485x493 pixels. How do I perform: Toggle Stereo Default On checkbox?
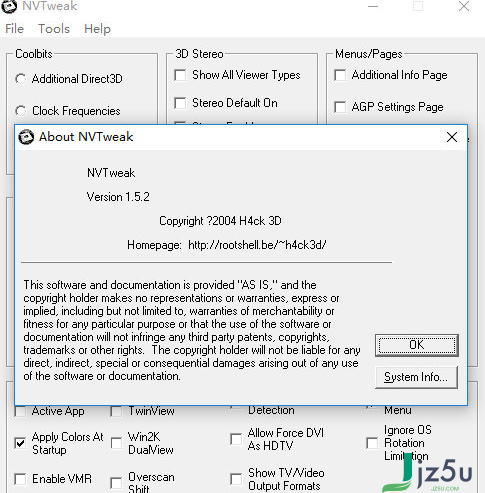[x=180, y=103]
